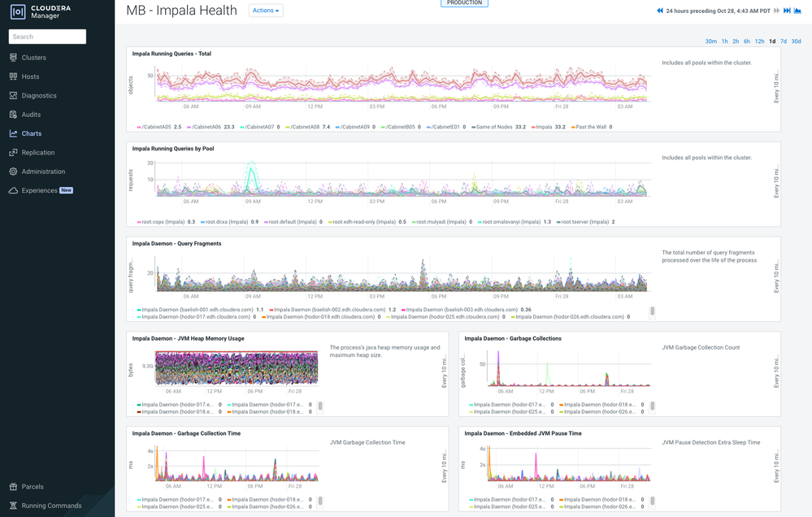The image size is (812, 517).
Task: Click the JVM Heap Memory Usage chart plot
Action: (x=237, y=367)
